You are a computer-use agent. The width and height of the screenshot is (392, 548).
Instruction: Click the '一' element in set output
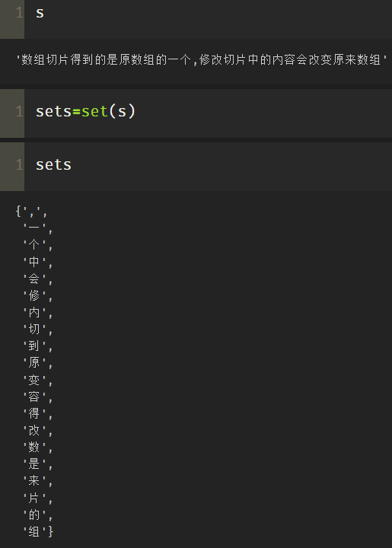[x=34, y=228]
